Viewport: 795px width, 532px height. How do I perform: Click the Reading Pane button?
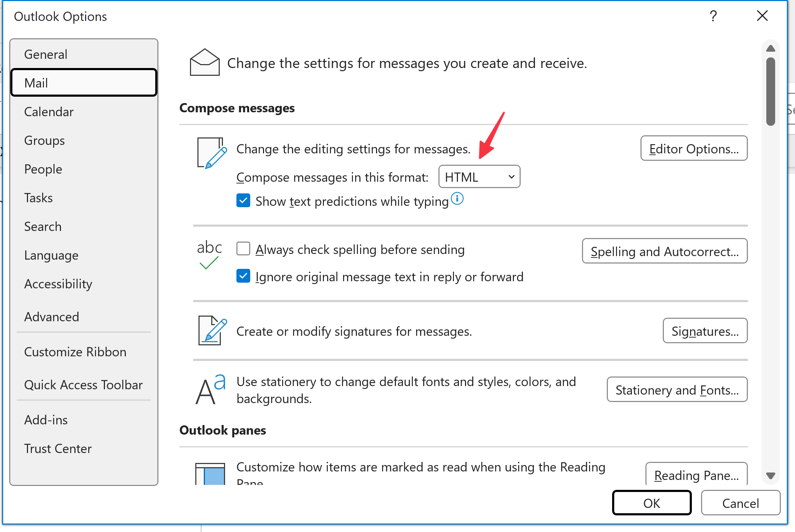pyautogui.click(x=696, y=474)
